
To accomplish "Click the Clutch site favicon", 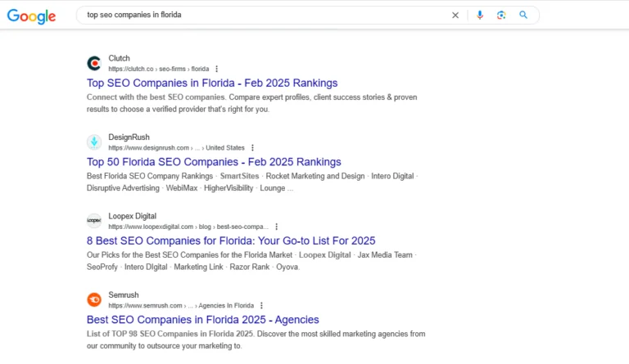I will 94,63.
